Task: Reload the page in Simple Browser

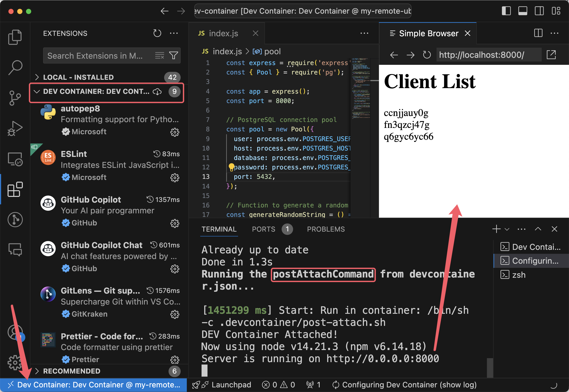Action: [427, 55]
